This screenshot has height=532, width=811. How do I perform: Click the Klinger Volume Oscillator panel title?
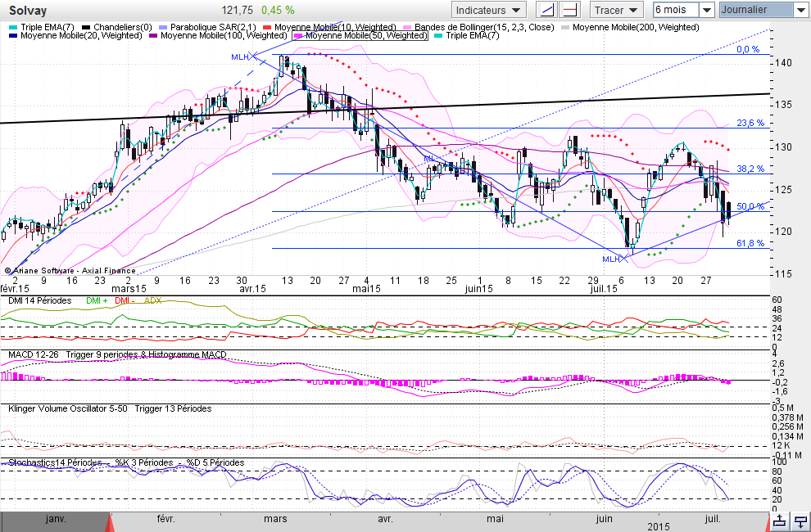click(68, 409)
